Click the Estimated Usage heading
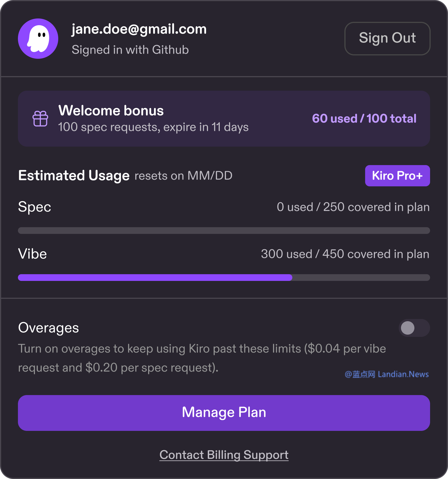 pyautogui.click(x=74, y=176)
